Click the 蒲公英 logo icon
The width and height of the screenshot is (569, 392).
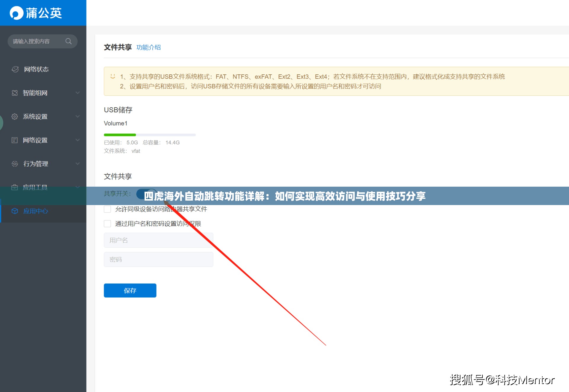(17, 13)
